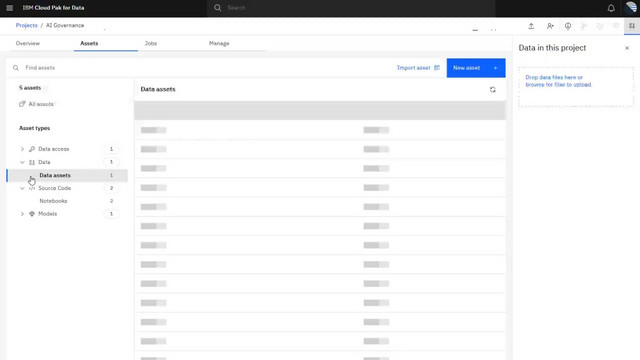Collapse the Data category chevron
The height and width of the screenshot is (360, 640).
point(22,162)
